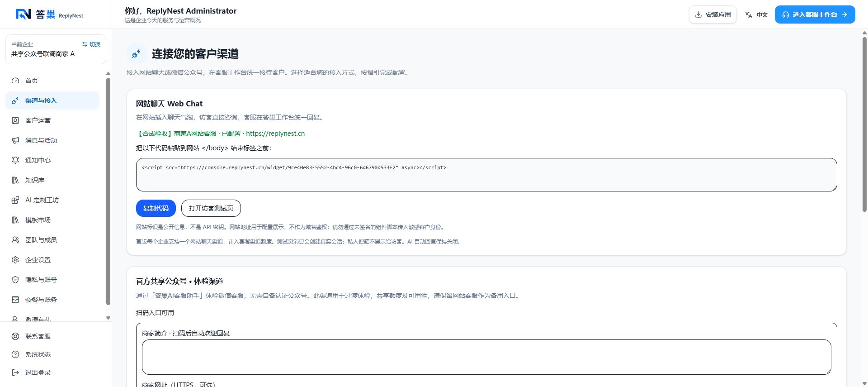Open 企业设置 page

coord(52,260)
